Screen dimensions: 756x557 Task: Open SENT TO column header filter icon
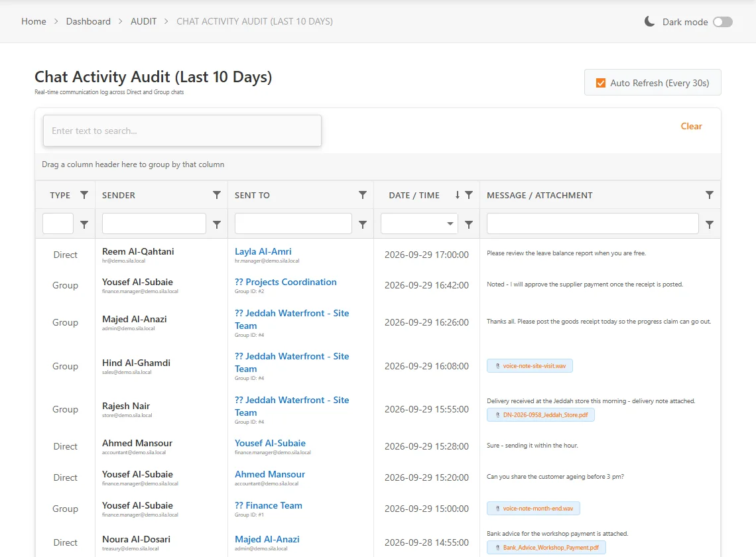(363, 195)
